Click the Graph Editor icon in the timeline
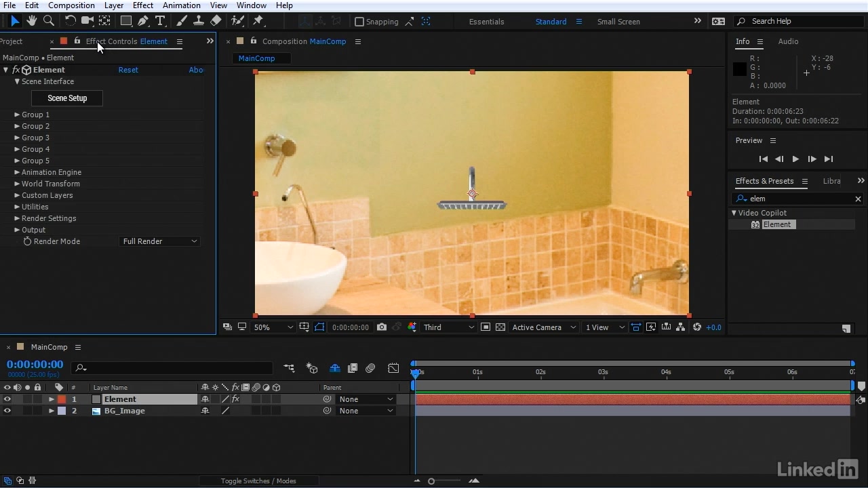 pyautogui.click(x=393, y=368)
